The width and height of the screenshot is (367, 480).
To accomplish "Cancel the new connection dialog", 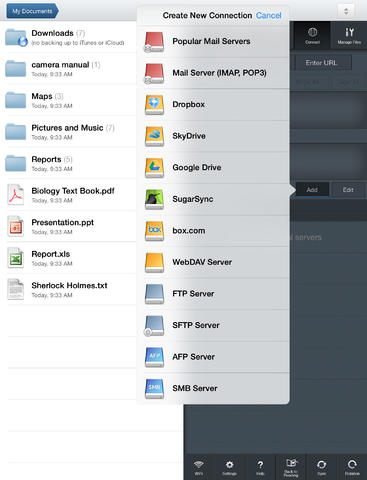I will tap(269, 15).
